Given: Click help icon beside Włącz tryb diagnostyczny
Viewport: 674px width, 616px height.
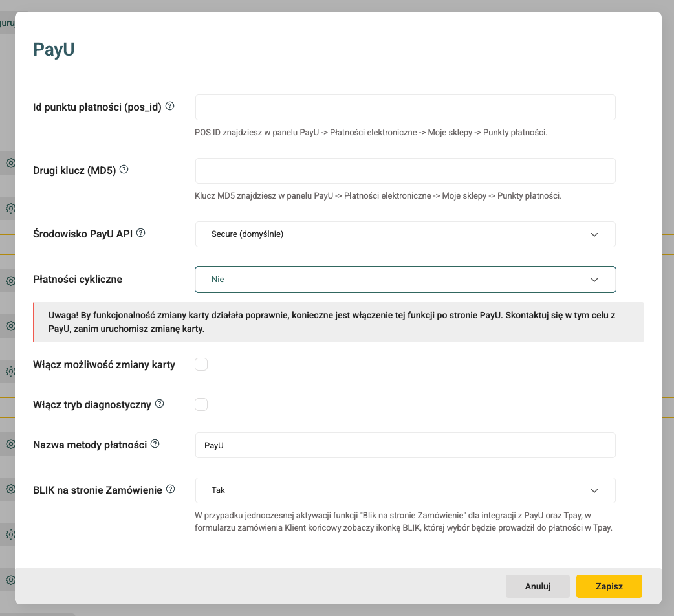Looking at the screenshot, I should [160, 404].
